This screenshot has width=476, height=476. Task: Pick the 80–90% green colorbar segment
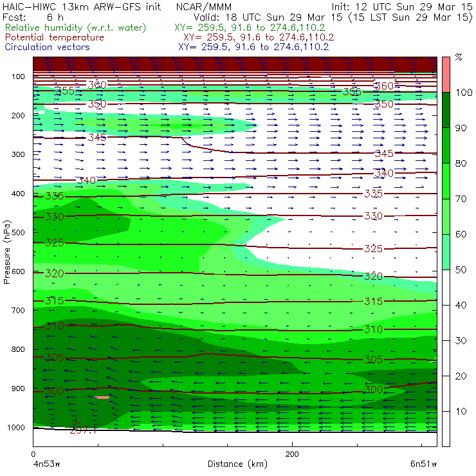[x=446, y=145]
